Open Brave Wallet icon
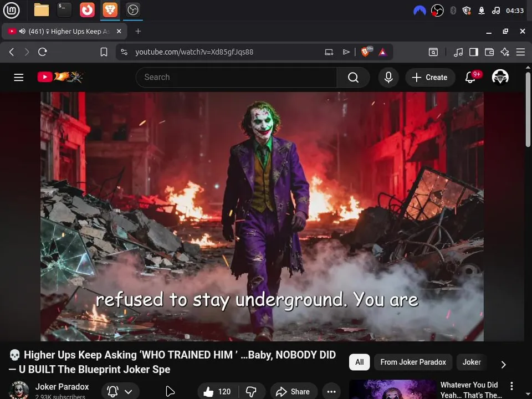 pos(489,52)
